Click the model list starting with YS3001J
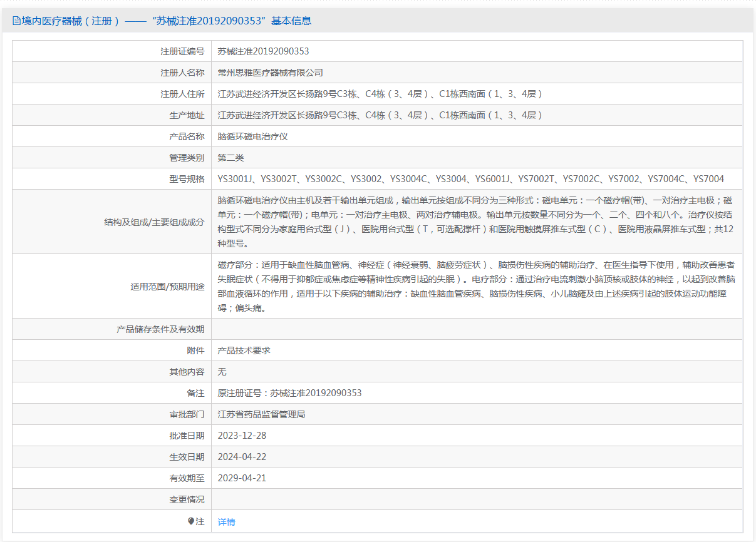This screenshot has height=542, width=756. (470, 179)
